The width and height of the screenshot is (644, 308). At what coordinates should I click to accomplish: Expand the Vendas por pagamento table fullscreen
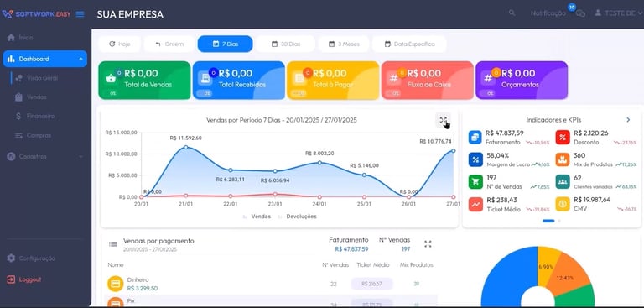428,244
